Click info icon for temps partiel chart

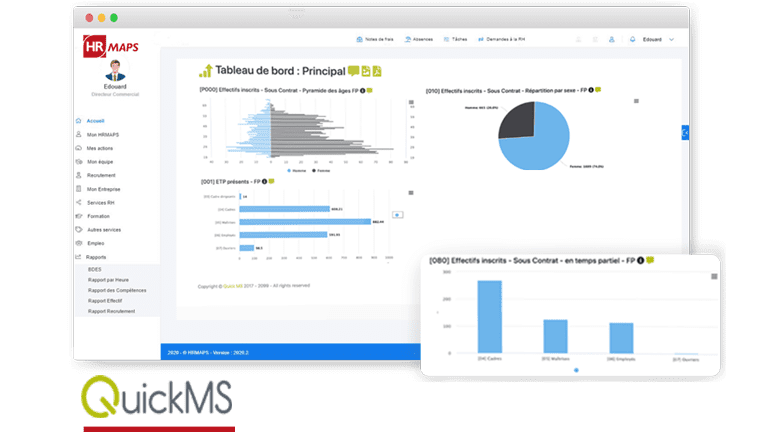(641, 261)
